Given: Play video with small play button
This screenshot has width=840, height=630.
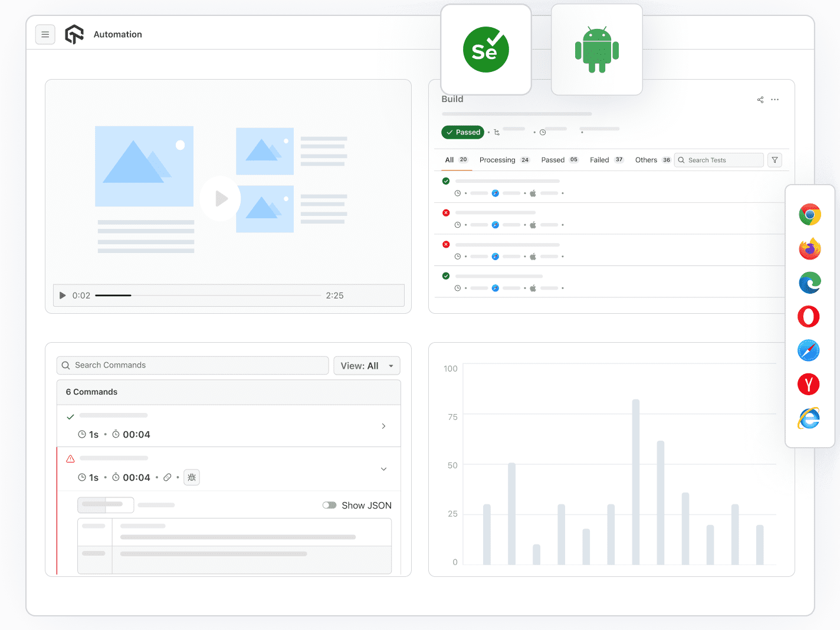Looking at the screenshot, I should tap(63, 296).
